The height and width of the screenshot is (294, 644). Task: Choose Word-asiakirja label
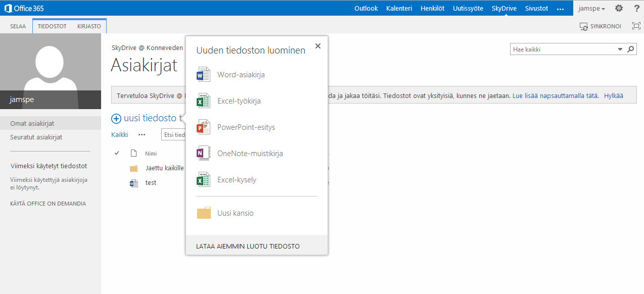tap(241, 75)
